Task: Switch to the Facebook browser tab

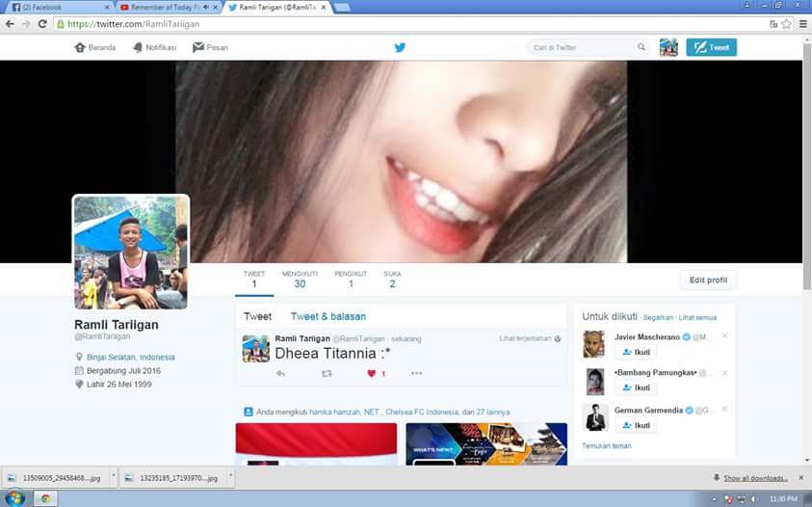Action: pyautogui.click(x=58, y=8)
